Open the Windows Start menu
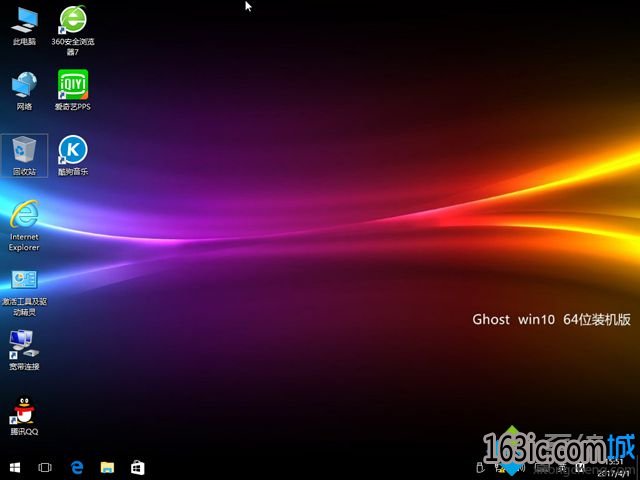Image resolution: width=640 pixels, height=480 pixels. point(15,467)
